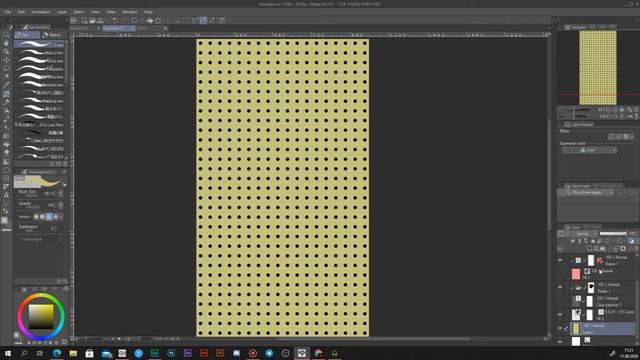Toggle visibility of selected Layer 1
The width and height of the screenshot is (640, 360).
pyautogui.click(x=560, y=329)
